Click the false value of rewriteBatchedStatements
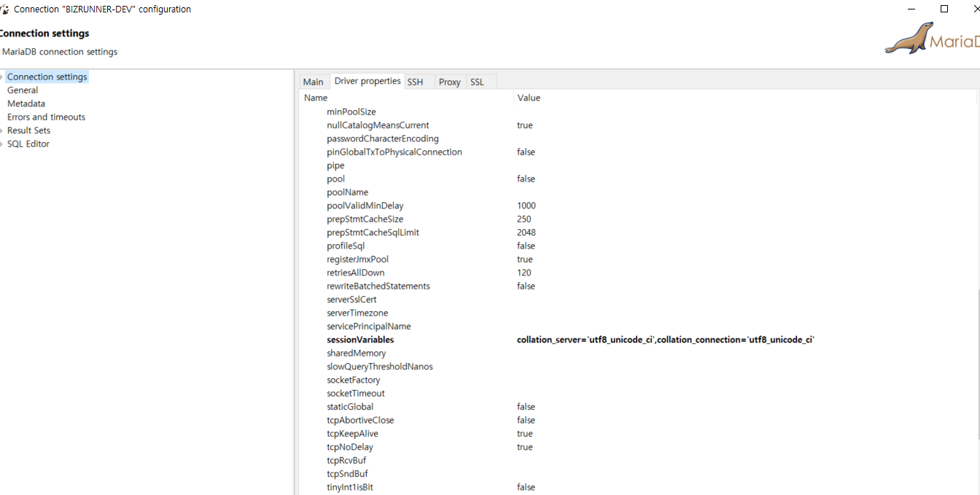 [x=526, y=286]
